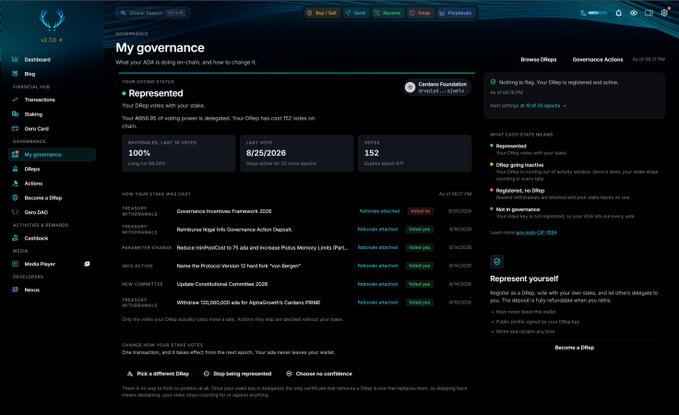Open the settings gear icon

[x=664, y=13]
